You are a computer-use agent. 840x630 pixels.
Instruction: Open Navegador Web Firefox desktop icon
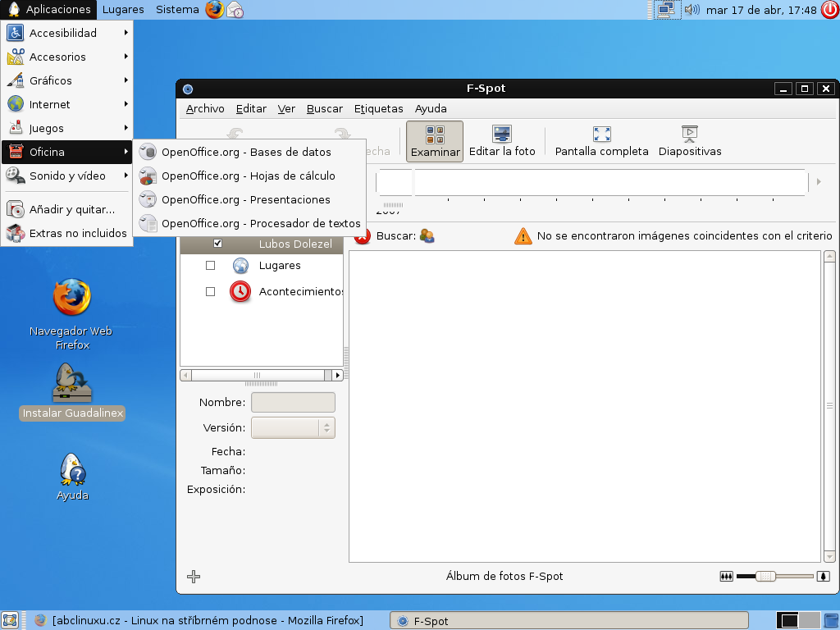[x=71, y=314]
